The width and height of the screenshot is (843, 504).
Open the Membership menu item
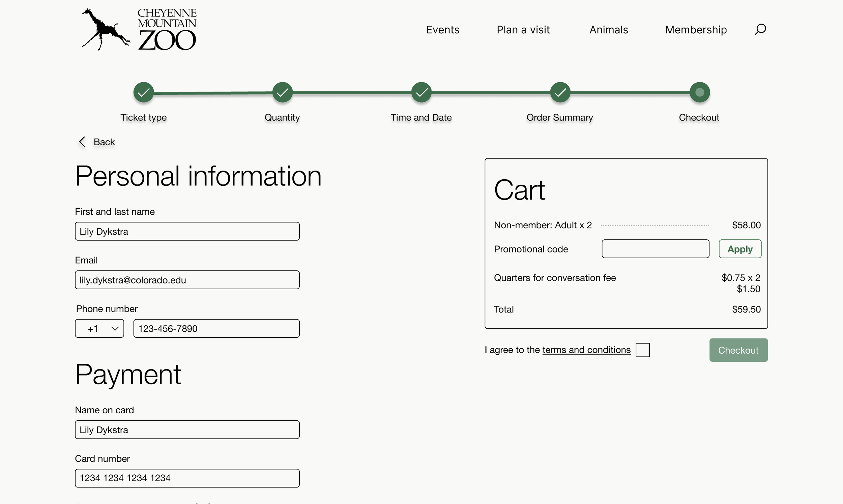coord(696,30)
